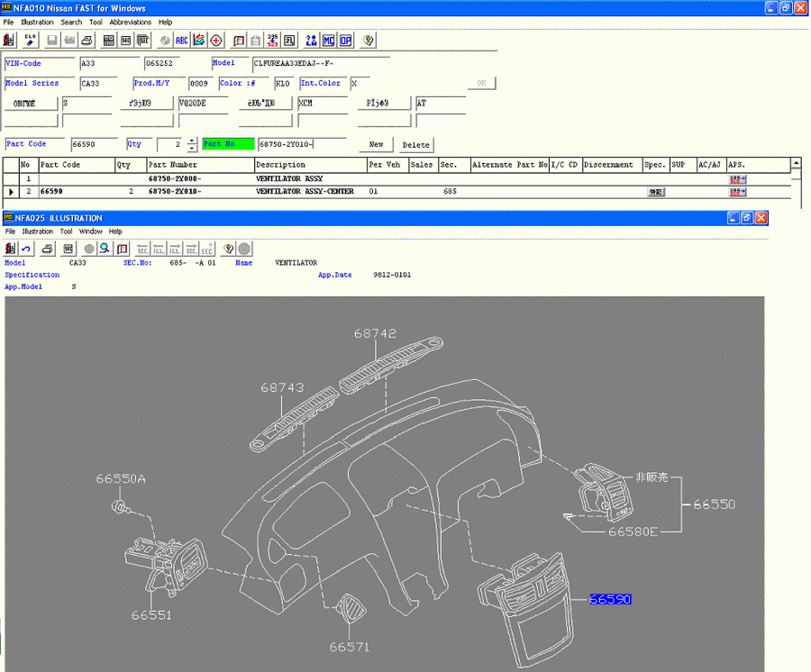Click the highlighted 66590 callout in illustration
The image size is (811, 672).
(x=610, y=599)
